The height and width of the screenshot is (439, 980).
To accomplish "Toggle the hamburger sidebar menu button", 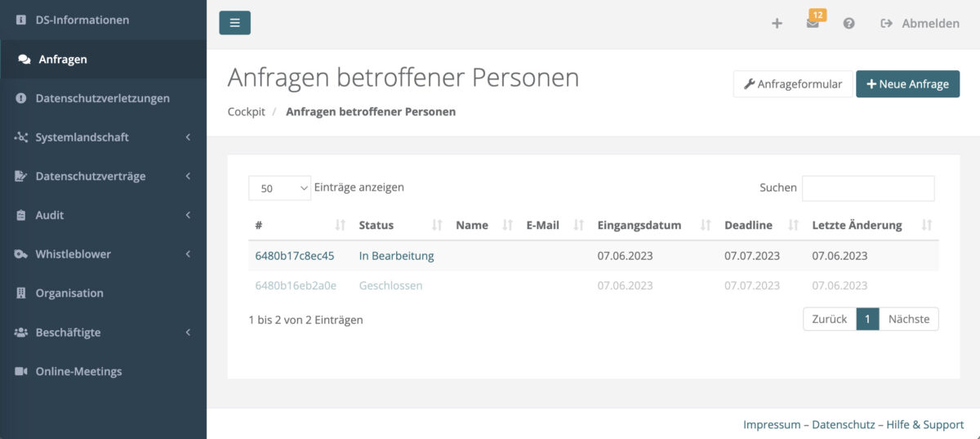I will [234, 23].
